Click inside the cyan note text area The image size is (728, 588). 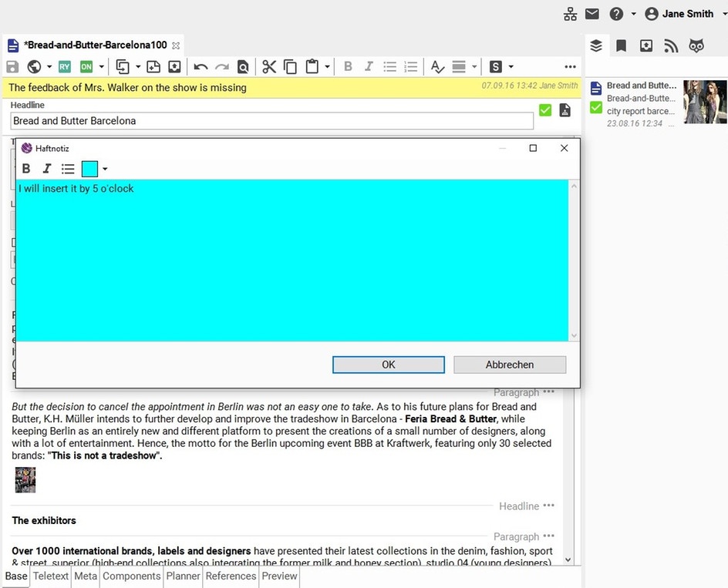(x=292, y=260)
